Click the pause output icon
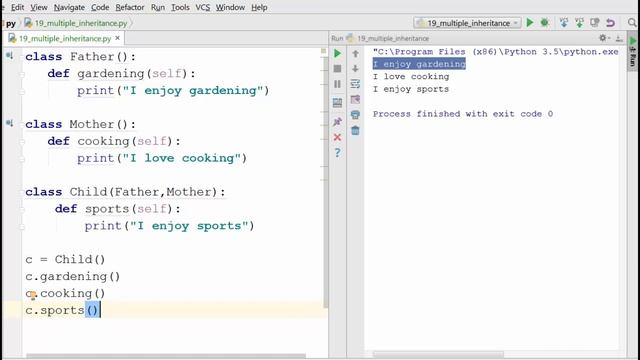640x360 pixels. point(337,84)
